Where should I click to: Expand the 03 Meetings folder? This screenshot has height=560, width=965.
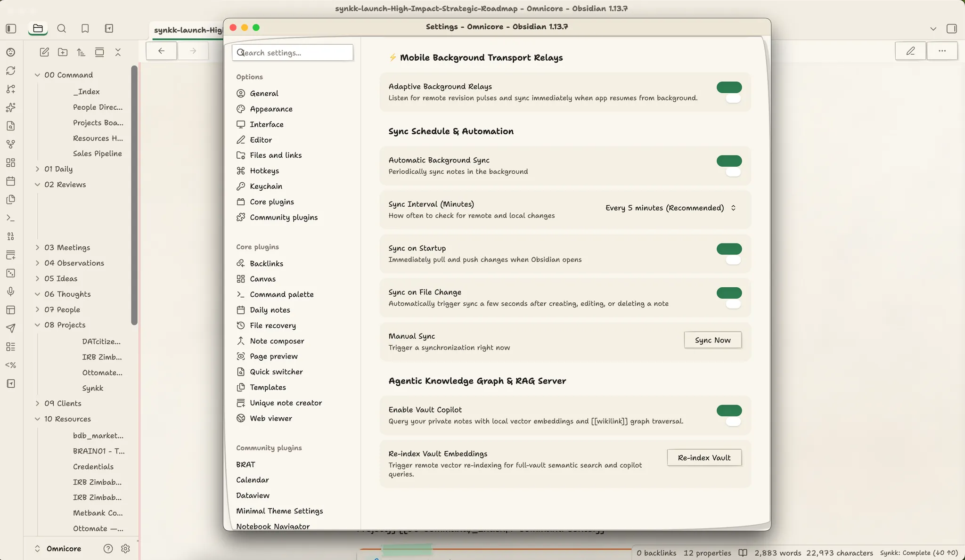[37, 247]
